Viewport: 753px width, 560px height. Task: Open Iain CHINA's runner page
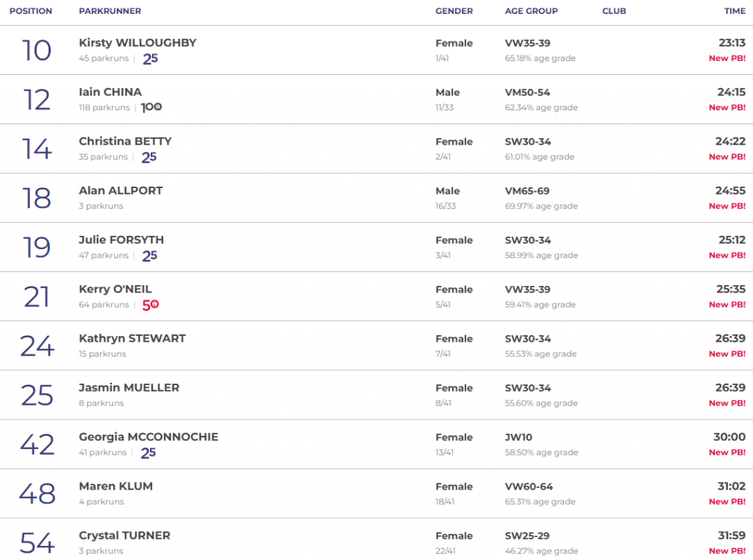(x=110, y=92)
